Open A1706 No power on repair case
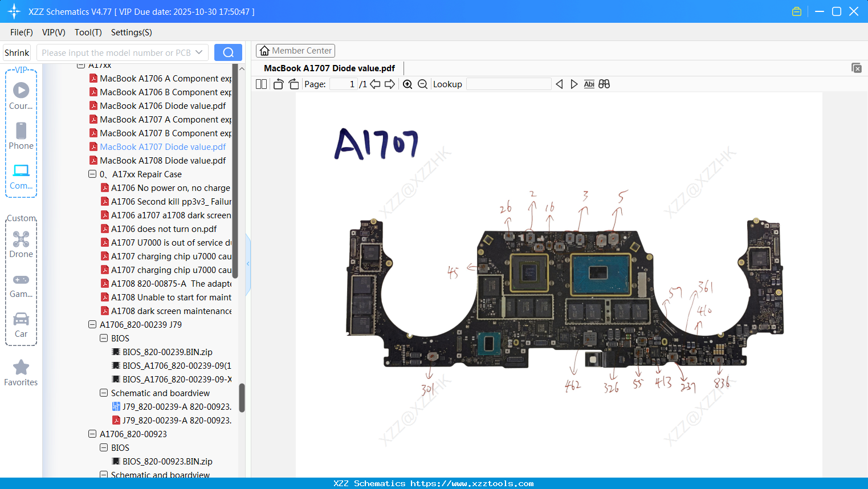The width and height of the screenshot is (868, 489). 170,188
